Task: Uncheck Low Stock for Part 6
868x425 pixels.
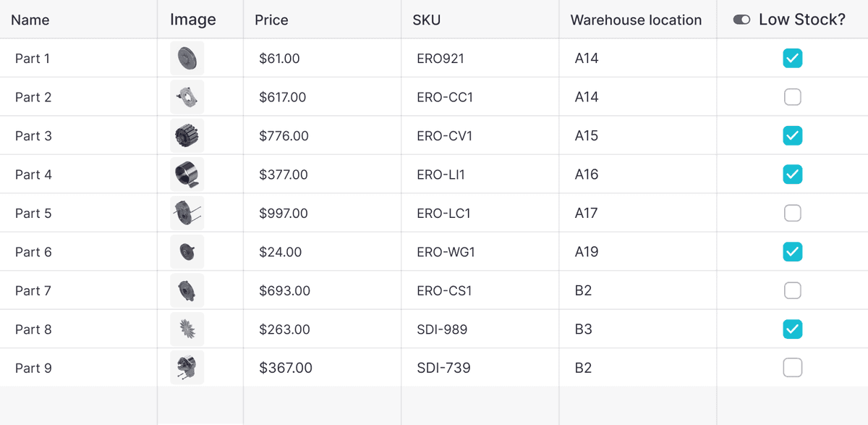Action: click(x=793, y=252)
